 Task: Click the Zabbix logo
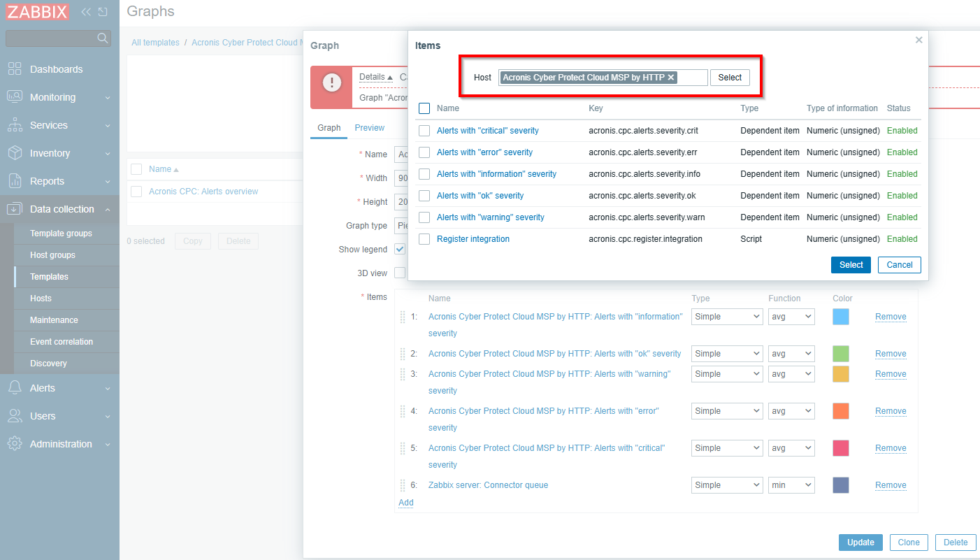coord(38,11)
